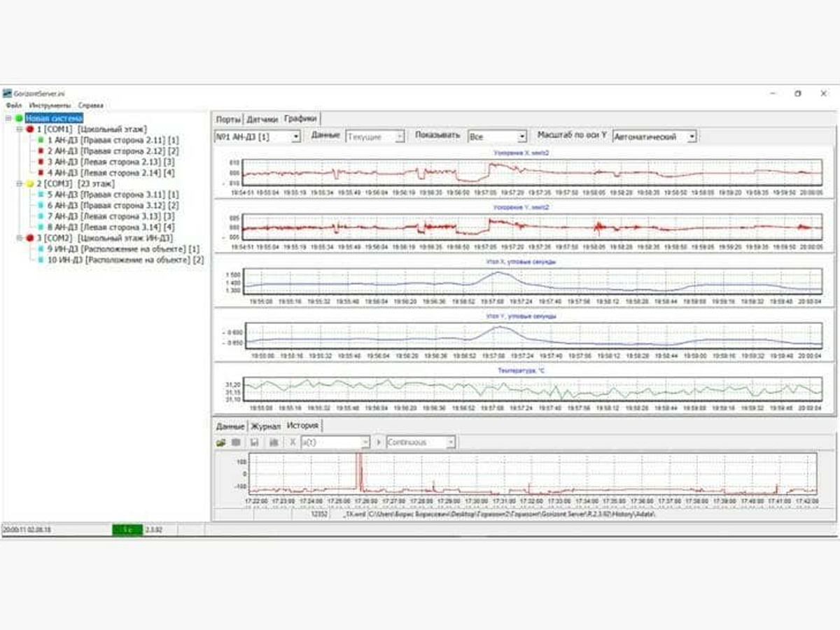Viewport: 840px width, 630px height.
Task: Switch to the Журнал tab
Action: point(266,426)
